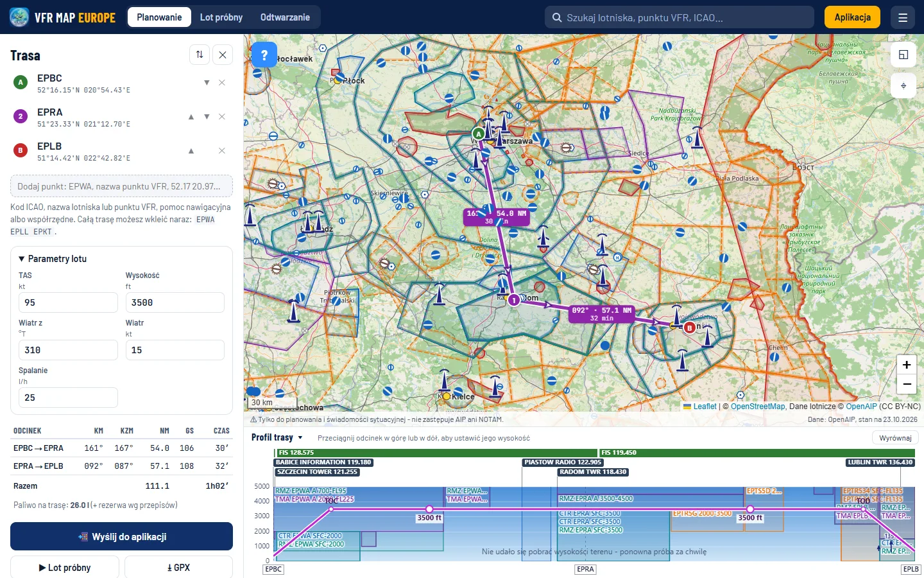The width and height of the screenshot is (924, 578).
Task: Delete waypoint EPRA from the route
Action: pyautogui.click(x=222, y=116)
